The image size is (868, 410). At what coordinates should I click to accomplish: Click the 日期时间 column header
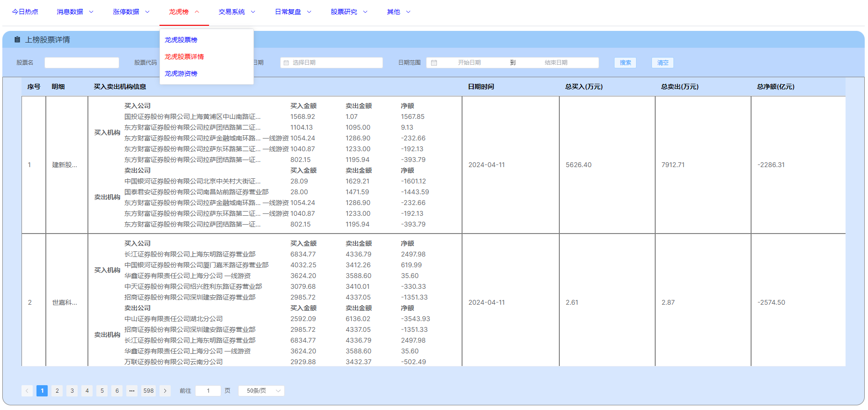click(x=481, y=87)
